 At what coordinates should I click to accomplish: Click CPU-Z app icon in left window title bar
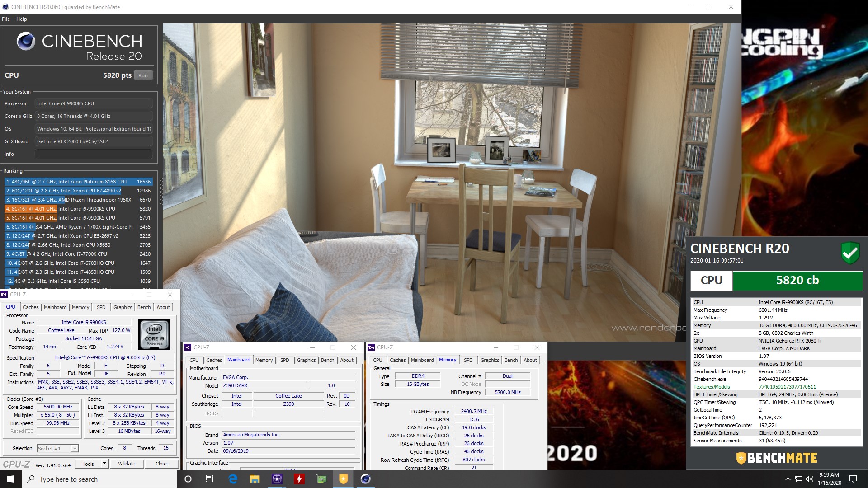click(5, 295)
